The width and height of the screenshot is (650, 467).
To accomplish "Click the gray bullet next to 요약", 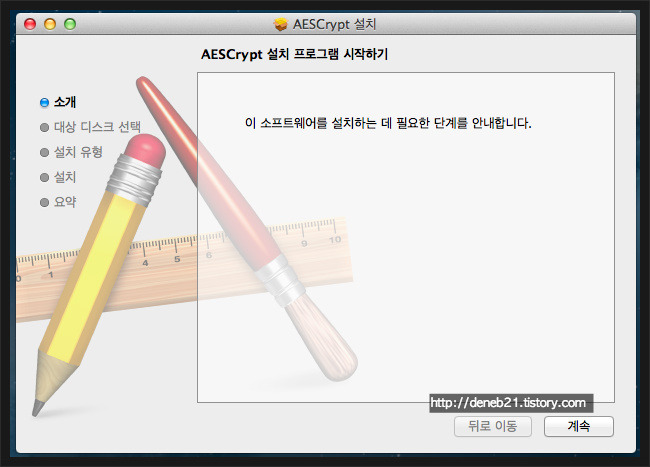I will 44,202.
